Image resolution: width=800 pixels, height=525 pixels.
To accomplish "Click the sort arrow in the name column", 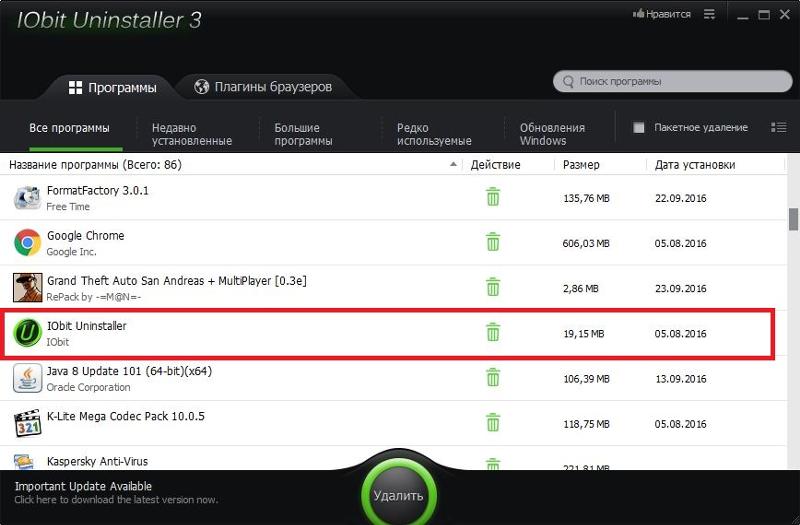I will tap(453, 164).
